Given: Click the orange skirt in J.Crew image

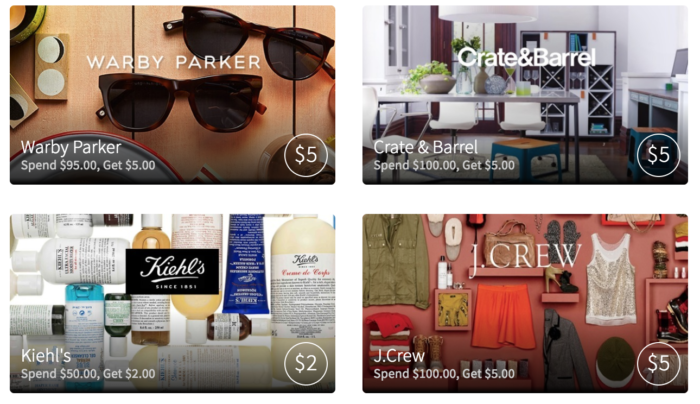Looking at the screenshot, I should [503, 317].
